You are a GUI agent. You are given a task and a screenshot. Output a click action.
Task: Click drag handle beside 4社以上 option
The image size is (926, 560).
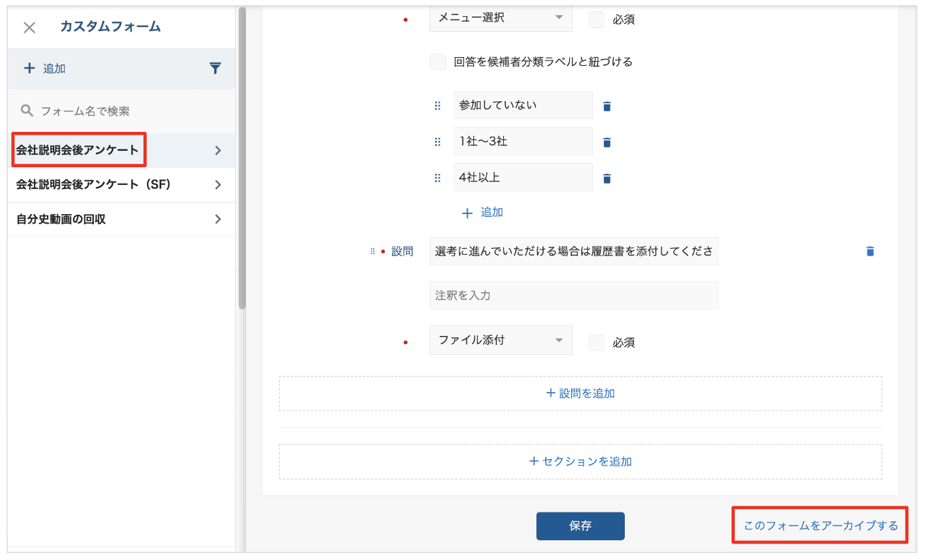tap(438, 178)
